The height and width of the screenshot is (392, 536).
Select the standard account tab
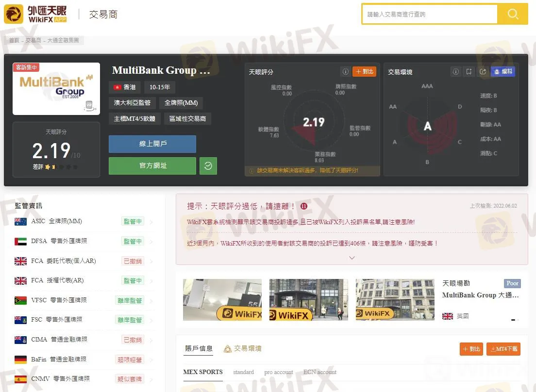(243, 372)
